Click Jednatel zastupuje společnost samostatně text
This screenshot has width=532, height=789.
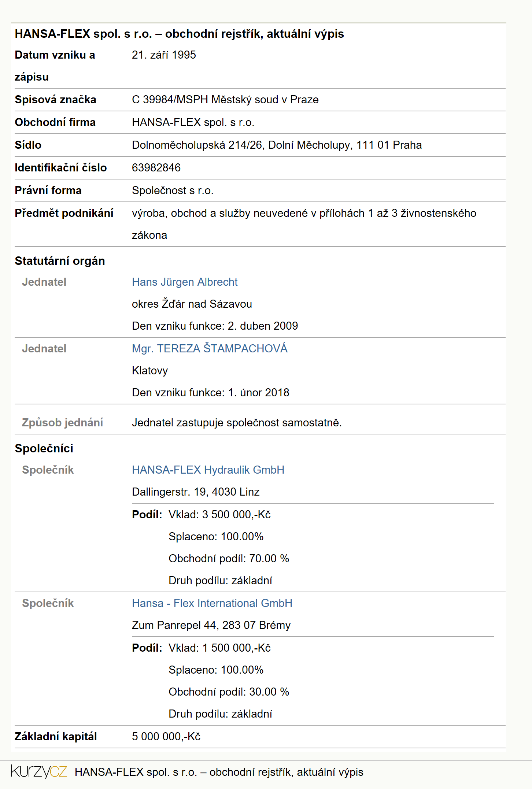pos(237,423)
